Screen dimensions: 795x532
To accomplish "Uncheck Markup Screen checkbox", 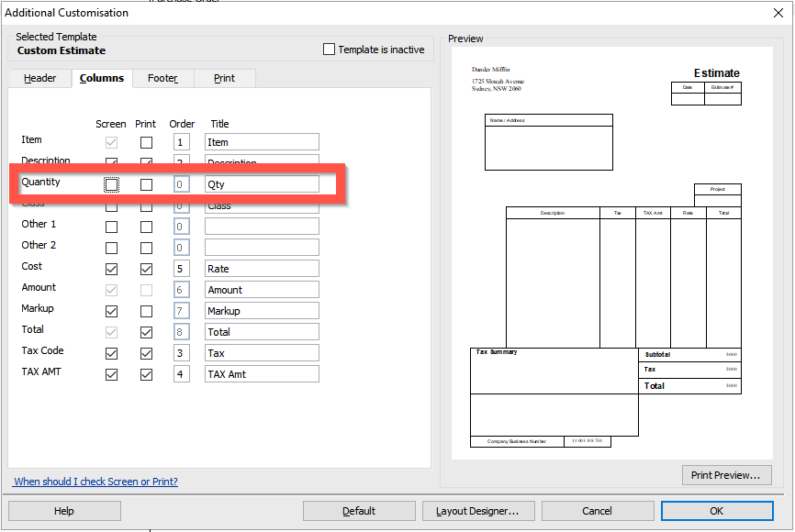I will coord(112,311).
